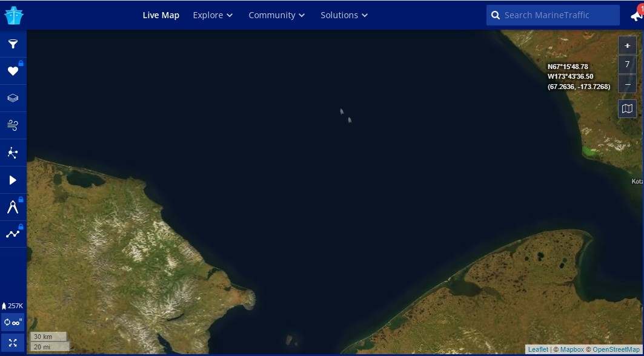Focus the Search MarineTraffic field
This screenshot has width=644, height=356.
click(x=557, y=15)
